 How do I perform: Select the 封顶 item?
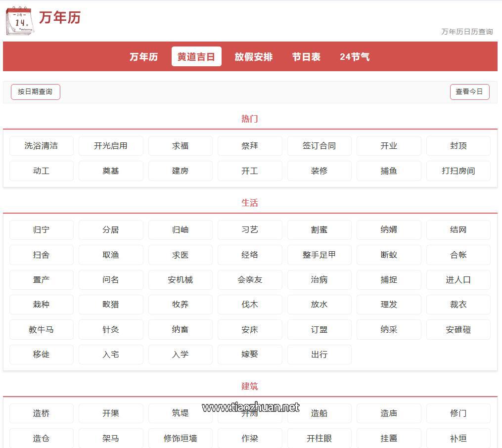(458, 146)
